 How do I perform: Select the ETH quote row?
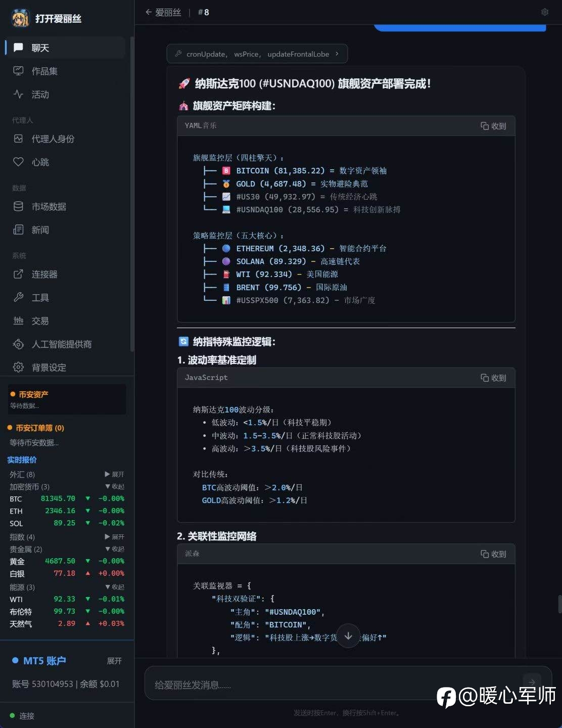(x=67, y=511)
